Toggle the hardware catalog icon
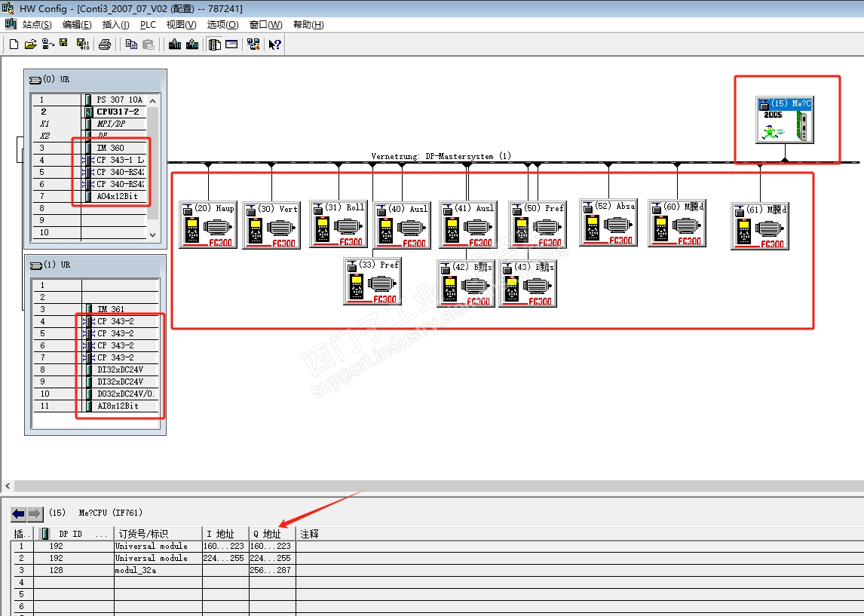864x616 pixels. pos(214,44)
